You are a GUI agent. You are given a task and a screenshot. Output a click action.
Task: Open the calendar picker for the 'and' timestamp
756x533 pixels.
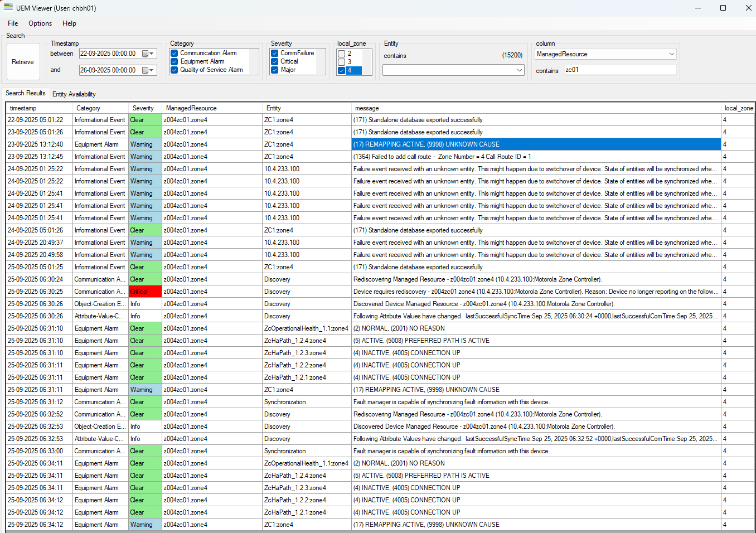145,70
